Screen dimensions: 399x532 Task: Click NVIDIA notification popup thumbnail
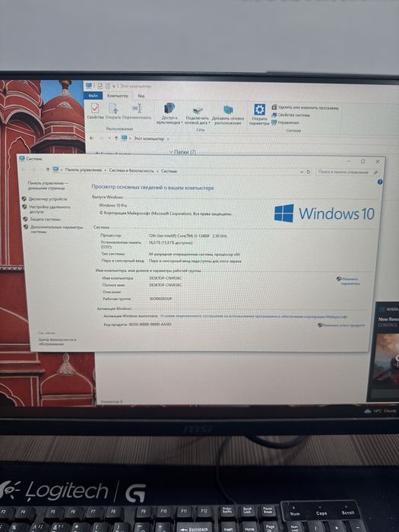click(x=387, y=360)
